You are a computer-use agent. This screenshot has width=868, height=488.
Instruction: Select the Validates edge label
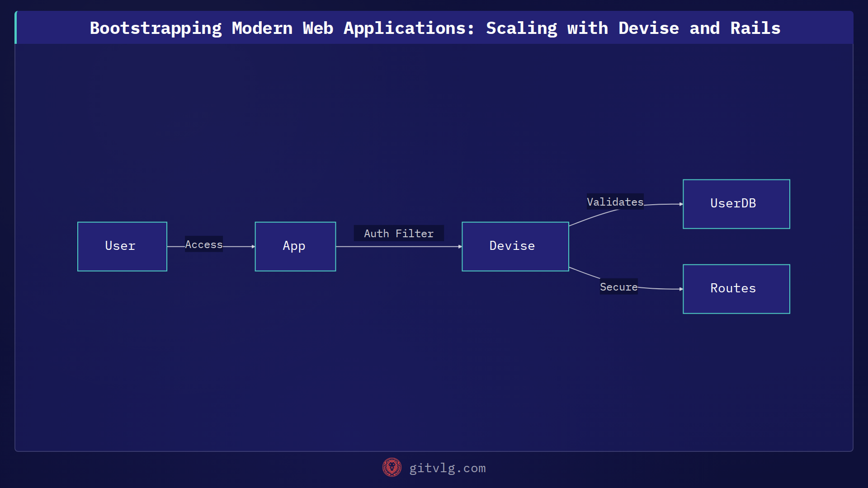[x=615, y=202]
